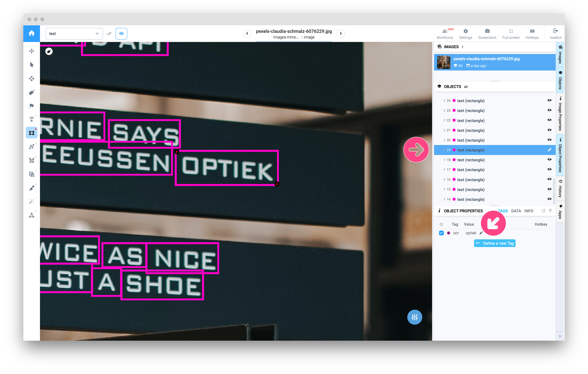Uncheck the ocr tag checkbox
Screen dimensions: 588x374
click(x=441, y=233)
